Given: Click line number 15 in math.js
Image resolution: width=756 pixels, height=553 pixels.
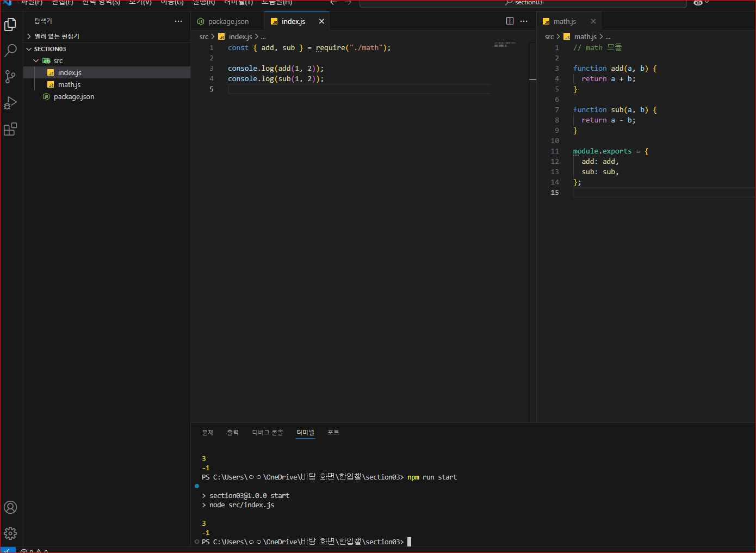Looking at the screenshot, I should coord(555,193).
